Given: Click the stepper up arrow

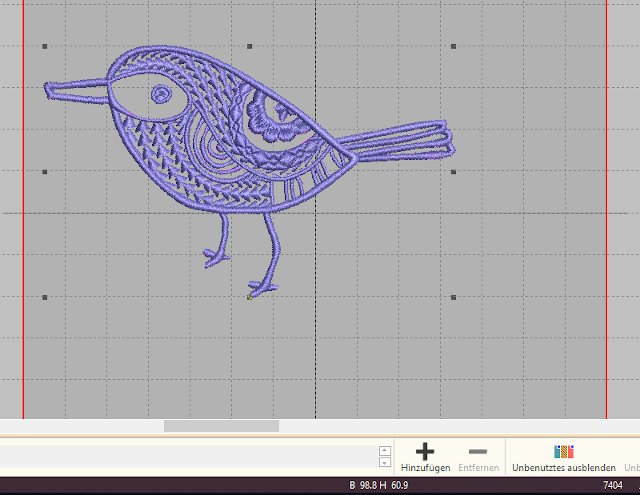Looking at the screenshot, I should [385, 451].
